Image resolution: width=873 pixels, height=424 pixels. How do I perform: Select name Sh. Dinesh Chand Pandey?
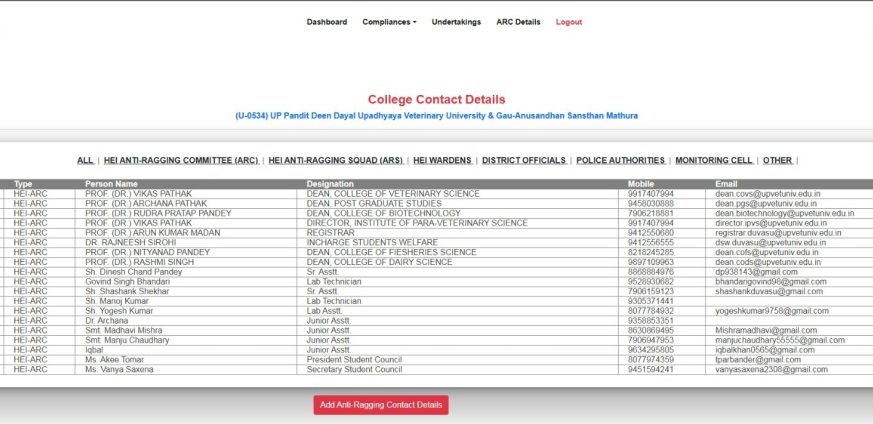coord(134,272)
